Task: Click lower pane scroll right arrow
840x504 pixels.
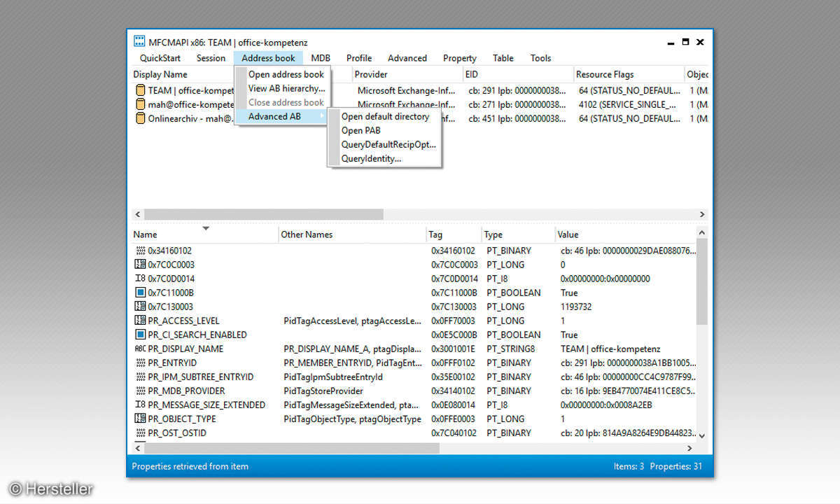Action: tap(690, 448)
